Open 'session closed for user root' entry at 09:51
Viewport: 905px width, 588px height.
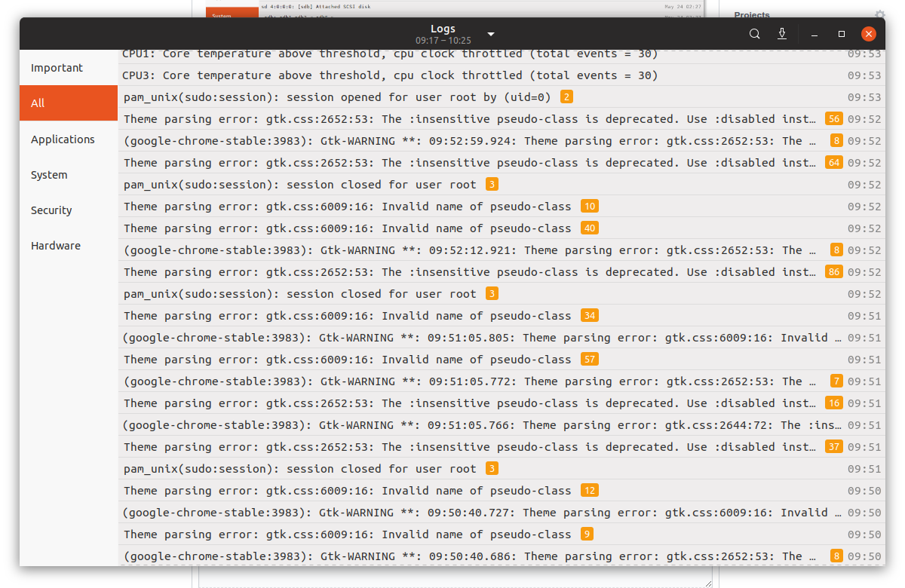click(502, 469)
